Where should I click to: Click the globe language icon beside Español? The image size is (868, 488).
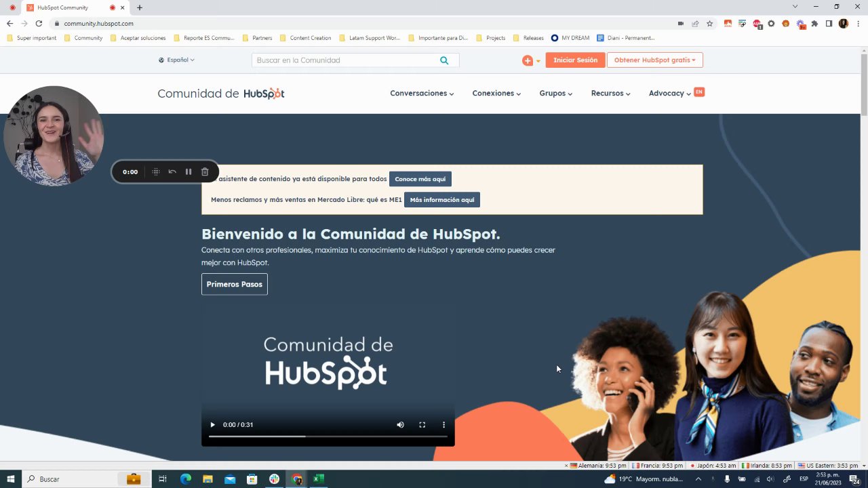tap(161, 60)
